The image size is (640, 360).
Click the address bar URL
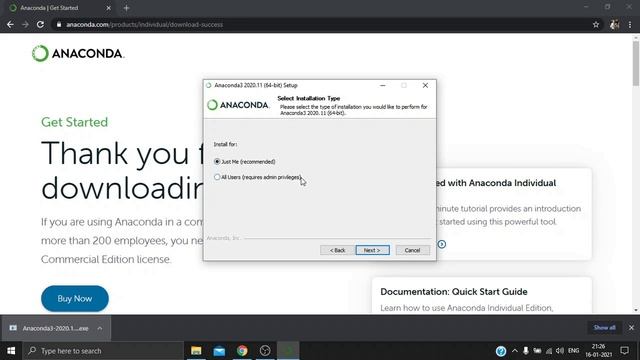pos(144,24)
